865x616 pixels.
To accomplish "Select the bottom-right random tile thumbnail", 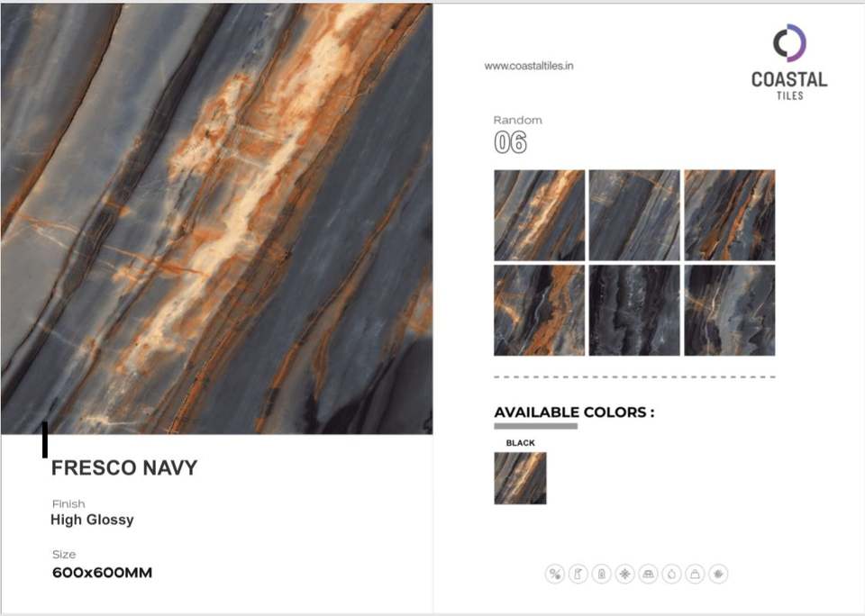I will (x=729, y=311).
